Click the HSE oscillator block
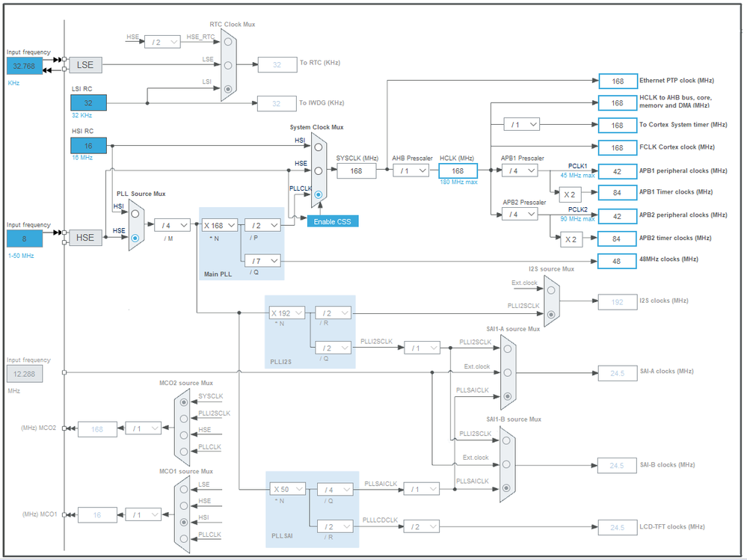Viewport: 747px width, 560px height. tap(86, 238)
